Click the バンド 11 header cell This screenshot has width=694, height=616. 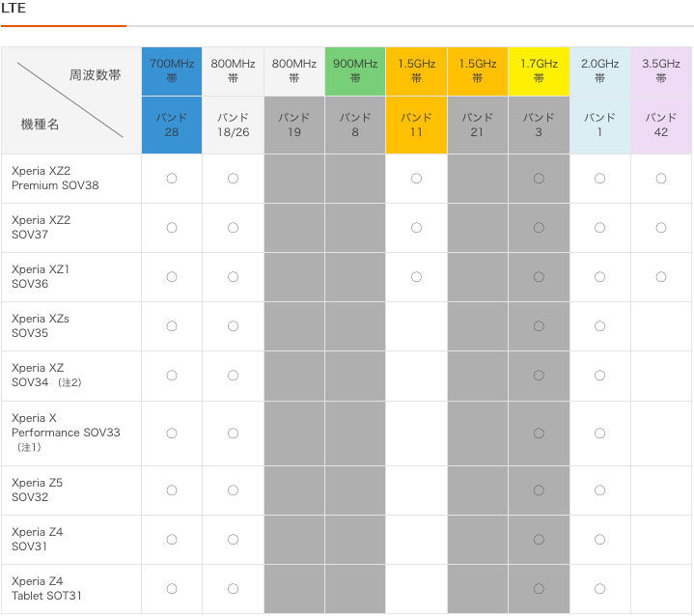[416, 125]
